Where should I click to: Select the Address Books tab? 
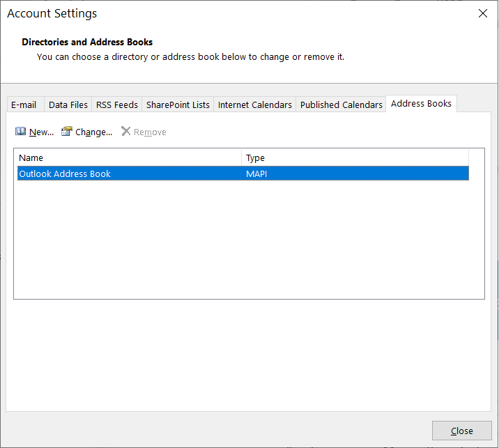click(422, 103)
